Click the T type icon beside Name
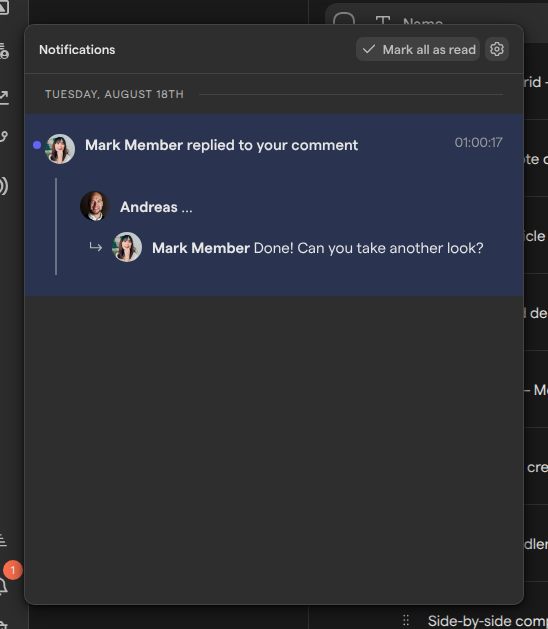This screenshot has width=548, height=629. (x=383, y=21)
